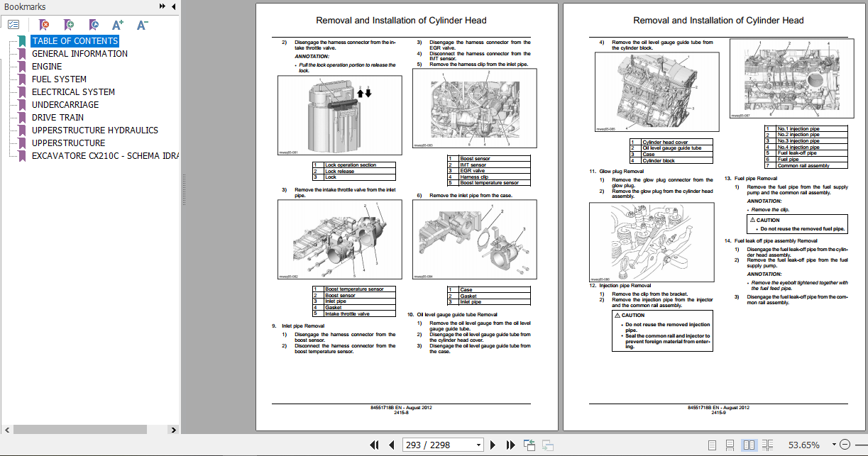Click the delete bookmark icon
Screen dimensions: 868x456
tap(44, 25)
